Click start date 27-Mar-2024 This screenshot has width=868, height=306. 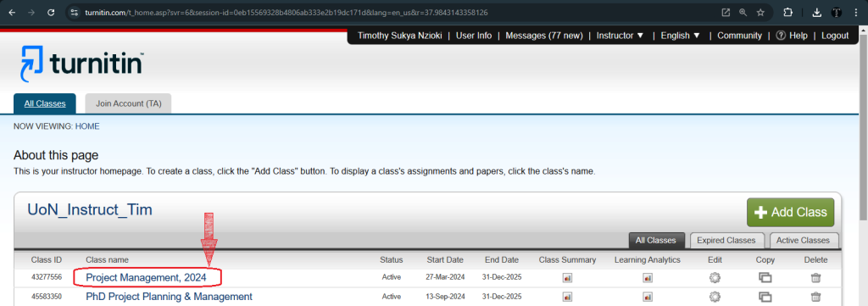click(x=446, y=278)
